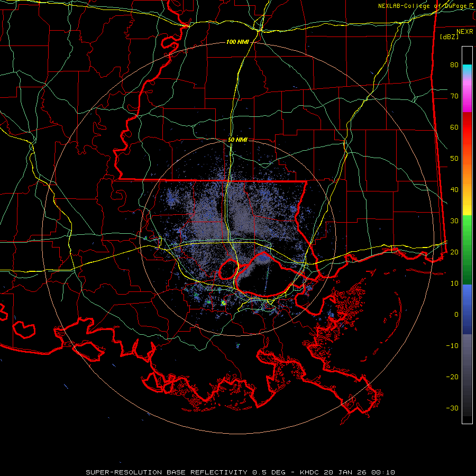Screen dimensions: 476x476
Task: Click the 0 value on the dBZ scale
Action: 456,315
